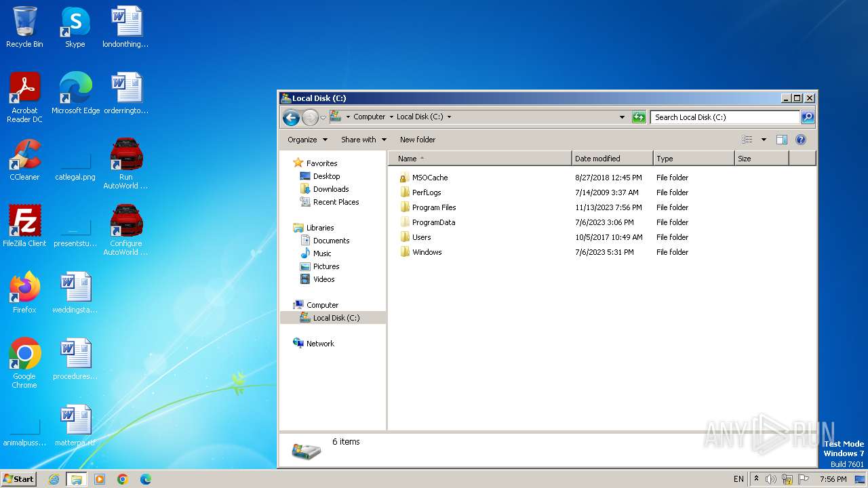The width and height of the screenshot is (868, 488).
Task: Open Recent Places under Favorites
Action: click(x=336, y=202)
